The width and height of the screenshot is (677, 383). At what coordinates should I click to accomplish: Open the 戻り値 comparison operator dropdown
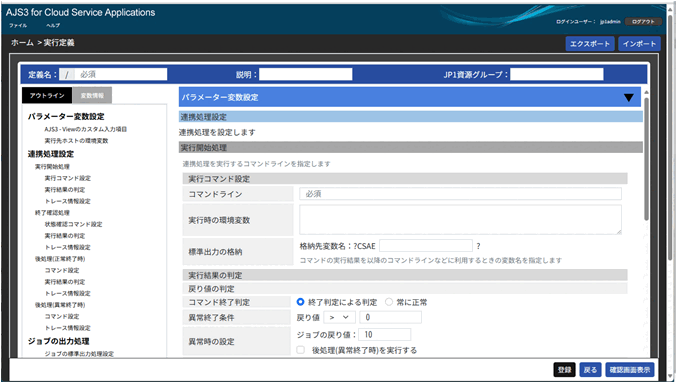(339, 317)
